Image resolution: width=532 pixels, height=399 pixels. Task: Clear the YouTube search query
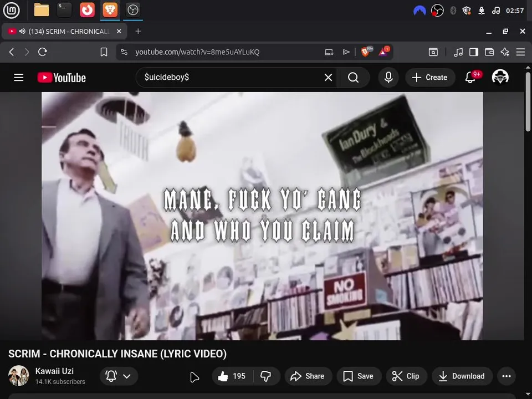coord(328,78)
